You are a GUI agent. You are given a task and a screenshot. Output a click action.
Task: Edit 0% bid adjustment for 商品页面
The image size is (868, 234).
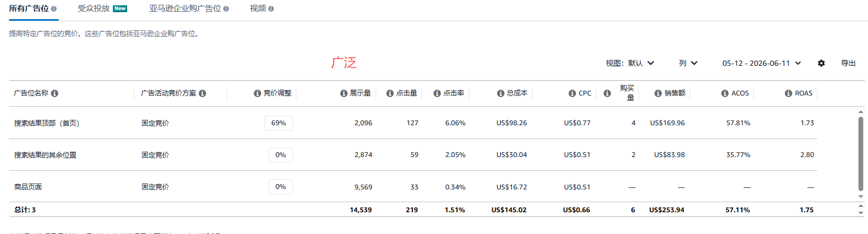point(281,187)
